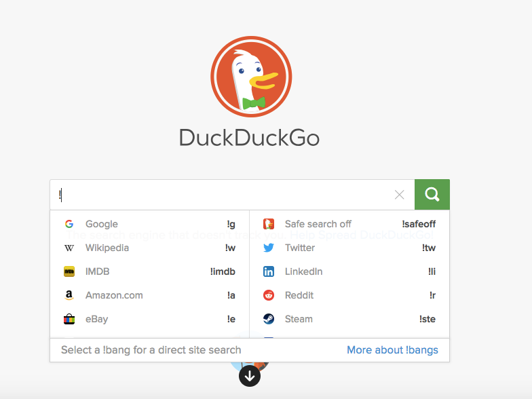Click the DuckDuckGo wordmark text
The height and width of the screenshot is (399, 532).
click(250, 138)
